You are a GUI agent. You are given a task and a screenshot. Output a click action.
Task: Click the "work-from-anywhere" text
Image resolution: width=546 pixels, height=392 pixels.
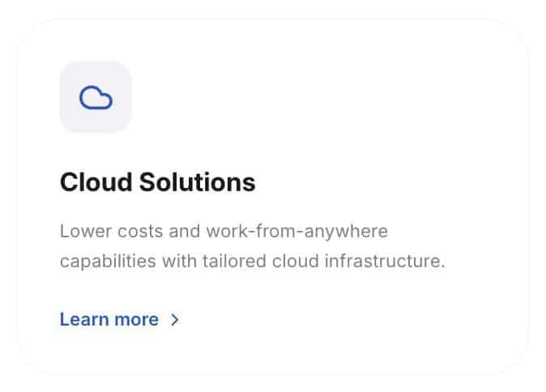tap(297, 232)
